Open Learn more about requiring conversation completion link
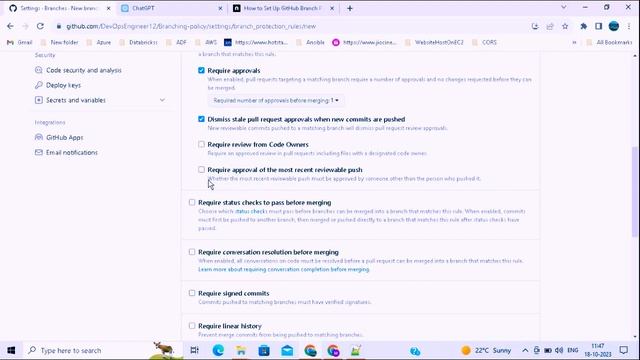Image resolution: width=640 pixels, height=360 pixels. coord(284,269)
